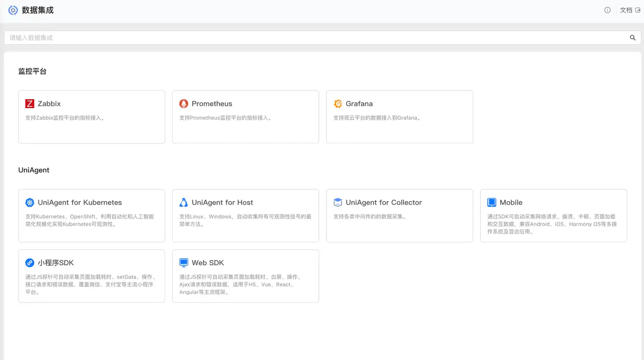Open the UniAgent for Kubernetes title
Viewport: 644px width, 360px height.
pos(80,202)
